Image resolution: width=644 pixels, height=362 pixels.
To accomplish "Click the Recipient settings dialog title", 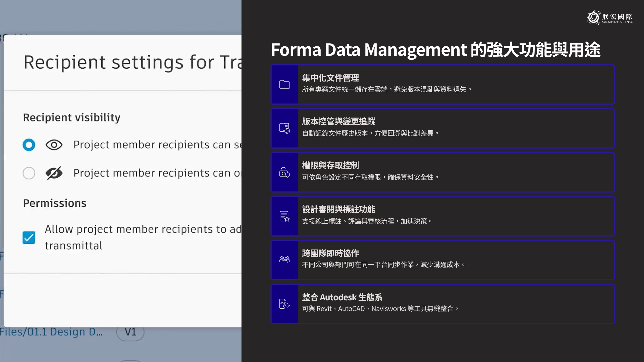I will coord(121,62).
